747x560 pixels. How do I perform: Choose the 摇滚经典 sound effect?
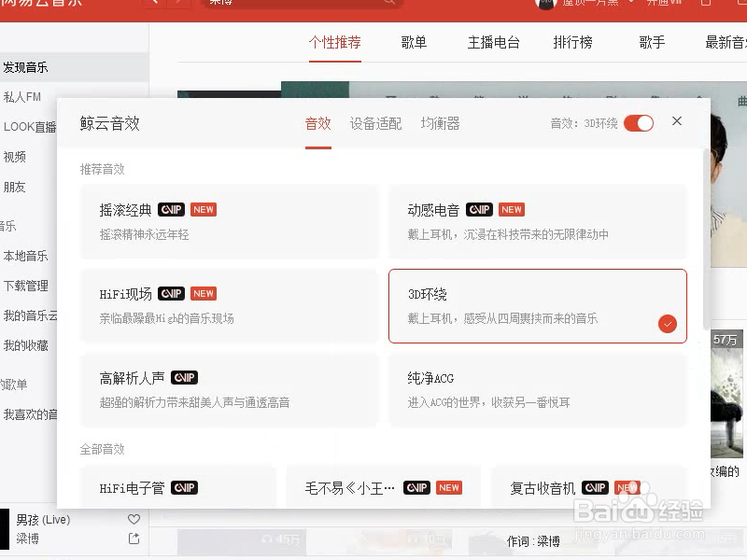(x=230, y=221)
